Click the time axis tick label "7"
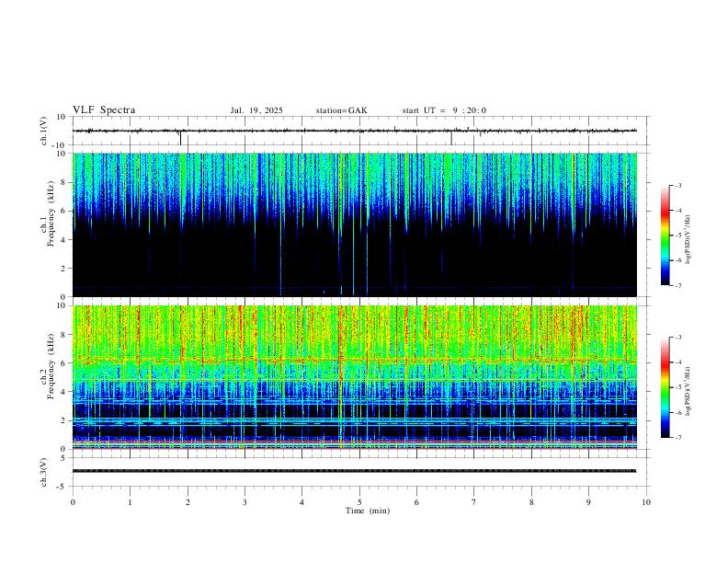 pos(474,502)
